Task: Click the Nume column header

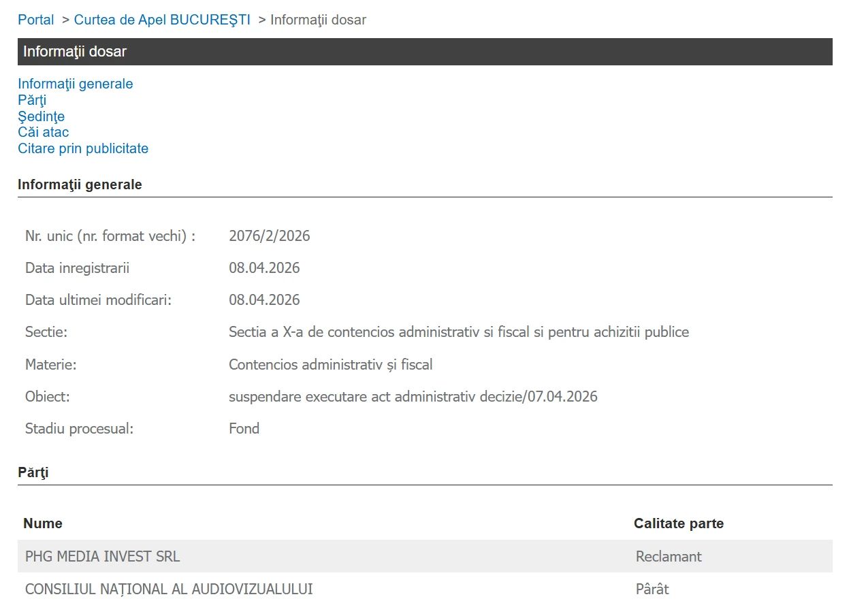Action: (x=43, y=523)
